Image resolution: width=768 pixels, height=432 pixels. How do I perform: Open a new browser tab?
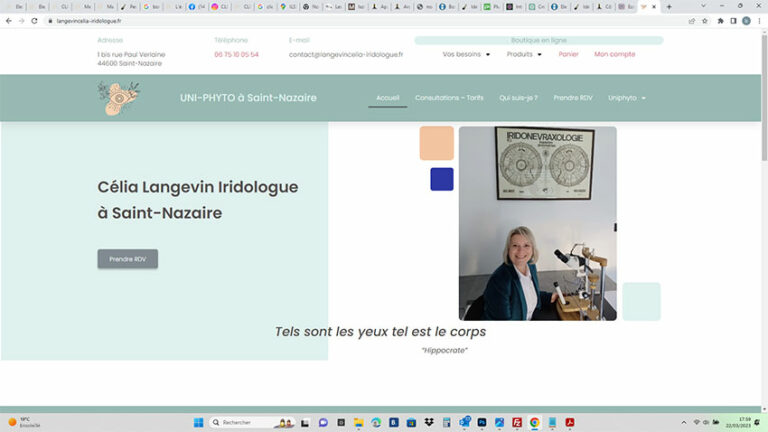point(669,7)
